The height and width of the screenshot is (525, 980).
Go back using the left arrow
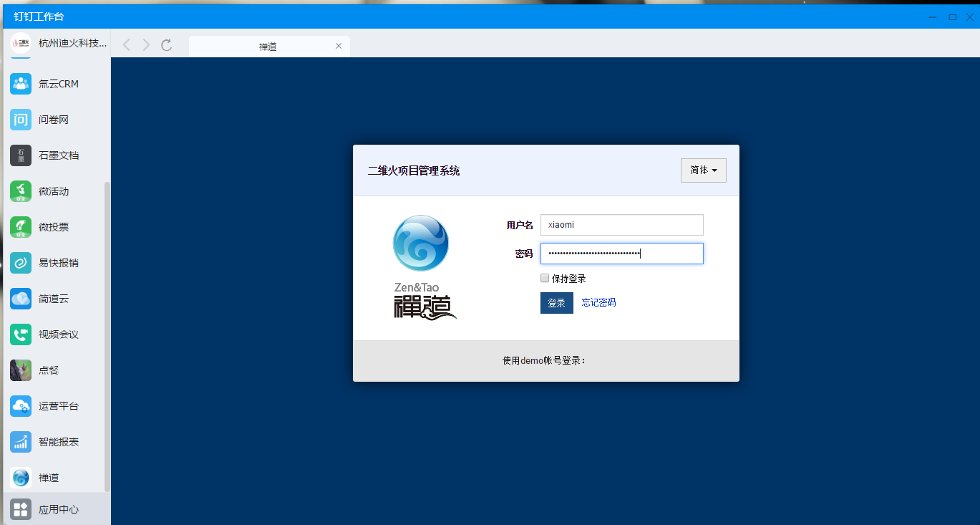127,45
